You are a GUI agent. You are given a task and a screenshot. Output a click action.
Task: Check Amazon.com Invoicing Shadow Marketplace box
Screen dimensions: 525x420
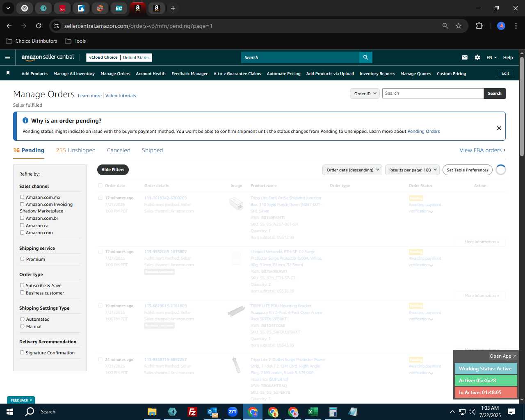click(x=22, y=204)
